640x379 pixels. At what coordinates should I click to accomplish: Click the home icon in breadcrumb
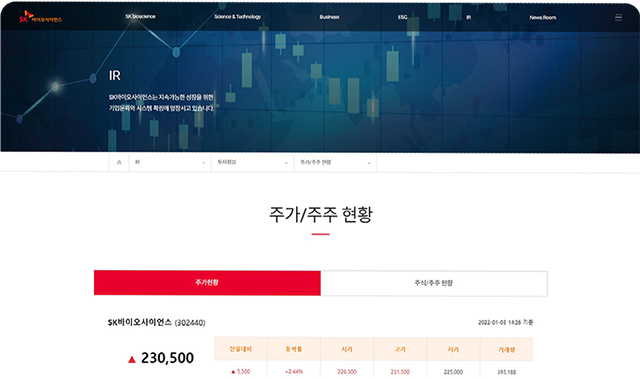click(119, 162)
